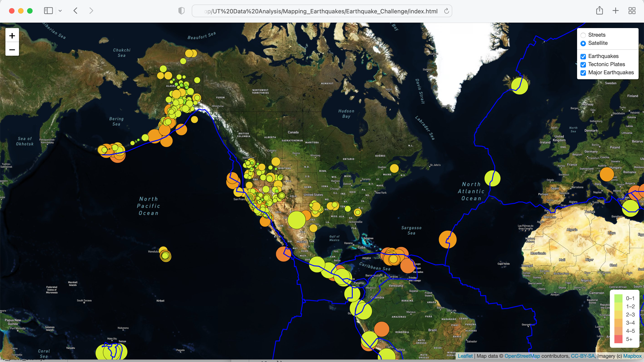The height and width of the screenshot is (362, 644).
Task: Click the orange earthquake marker over Italy
Action: pyautogui.click(x=607, y=174)
